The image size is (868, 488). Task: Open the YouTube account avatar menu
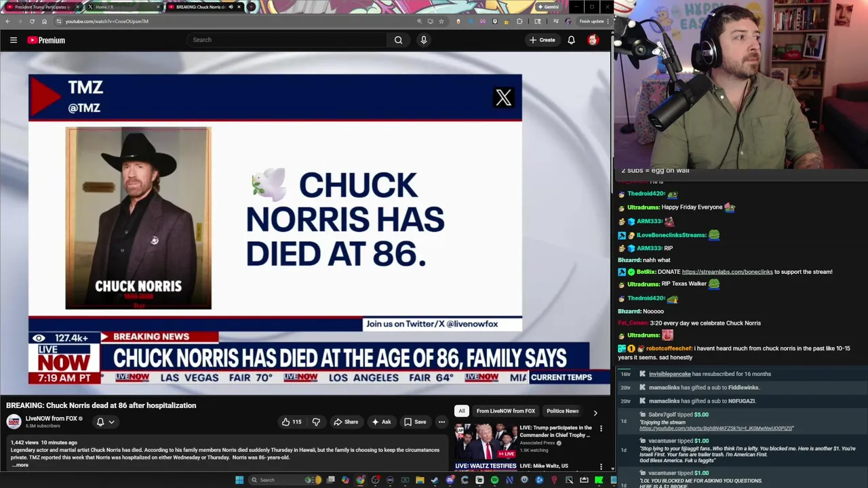(x=593, y=40)
